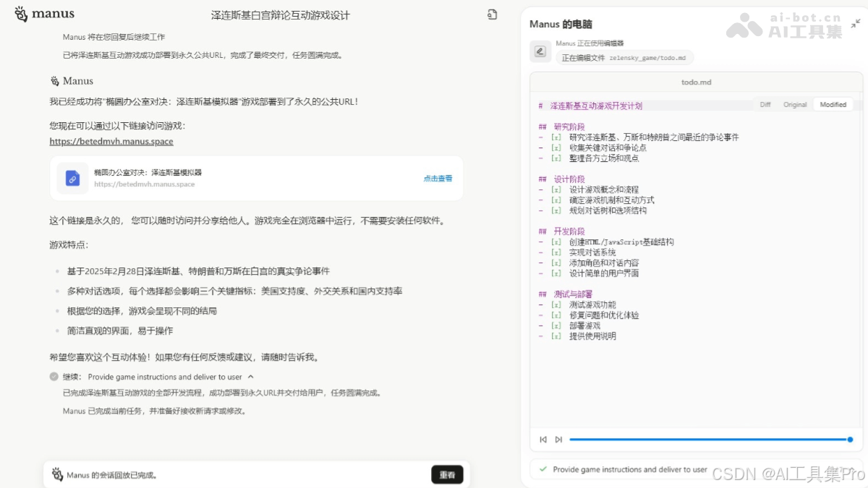Image resolution: width=868 pixels, height=488 pixels.
Task: Click the bullet 简洁直观的界面，易于操作
Action: pos(120,330)
